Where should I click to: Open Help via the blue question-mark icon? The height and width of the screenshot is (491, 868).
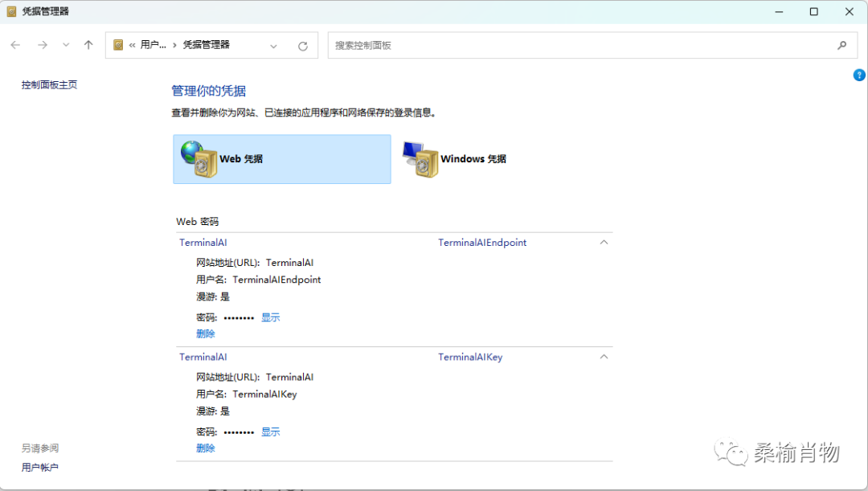pyautogui.click(x=859, y=76)
